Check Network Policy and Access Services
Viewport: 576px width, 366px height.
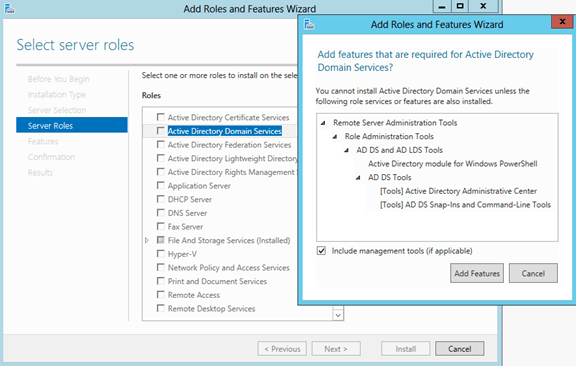pos(161,267)
